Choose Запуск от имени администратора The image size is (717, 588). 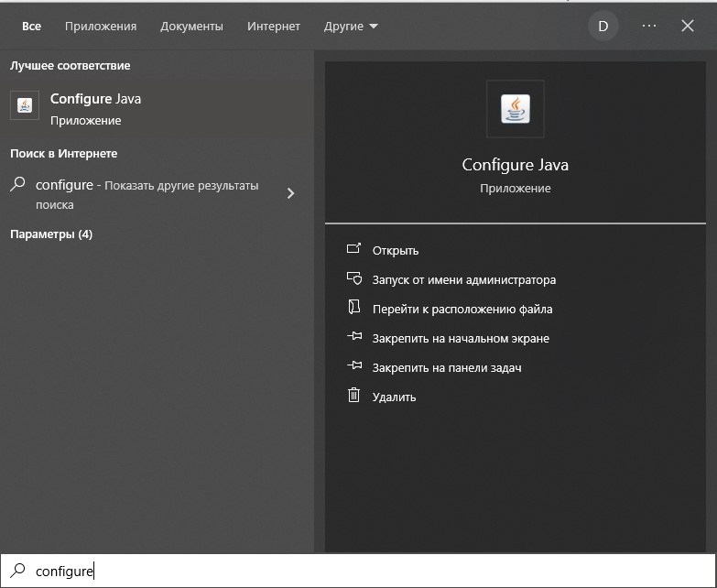coord(464,280)
